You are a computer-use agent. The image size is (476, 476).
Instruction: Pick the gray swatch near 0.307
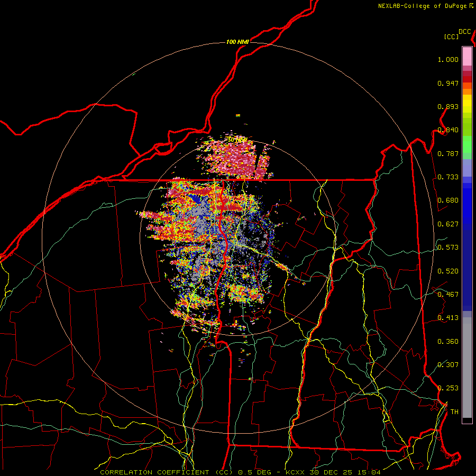click(467, 368)
